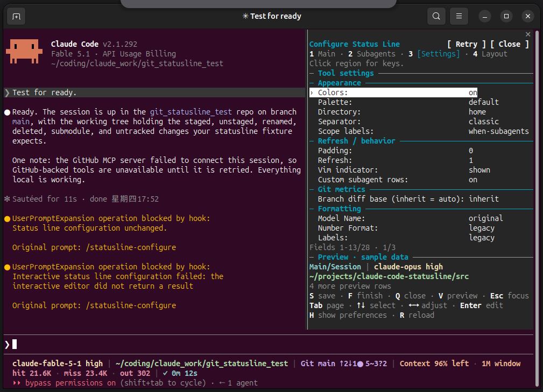Change the Palette default value

[x=483, y=102]
